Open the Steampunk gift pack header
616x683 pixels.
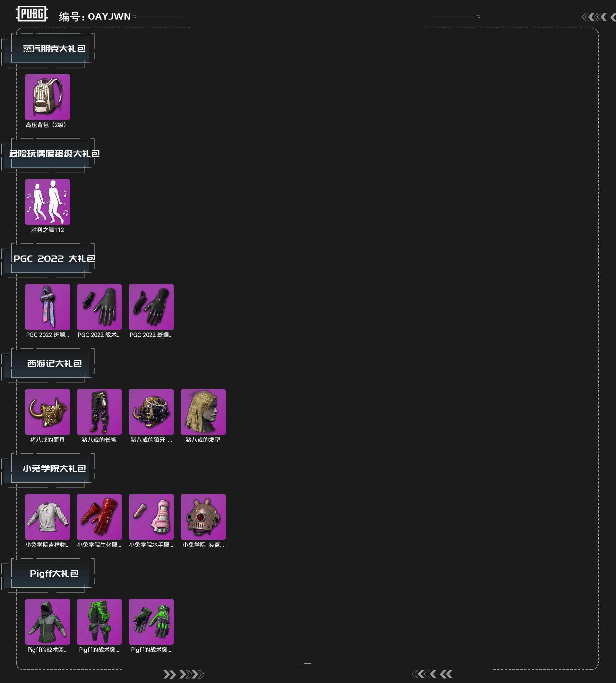click(x=54, y=49)
